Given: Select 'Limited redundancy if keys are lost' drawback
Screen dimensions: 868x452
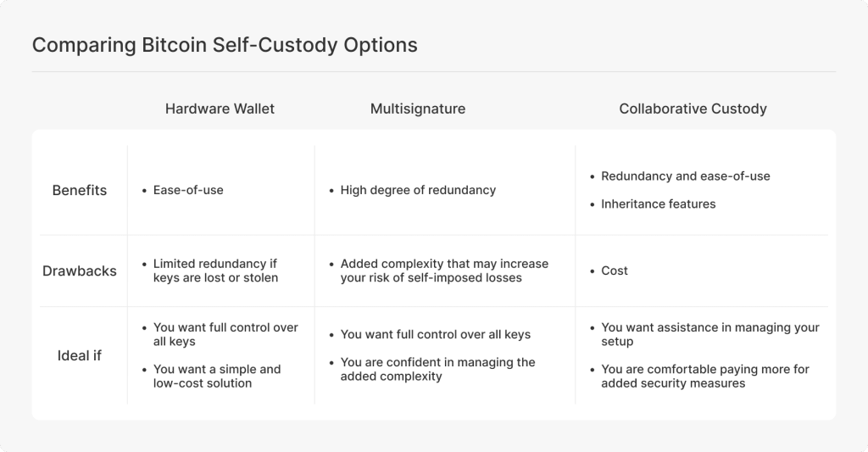Looking at the screenshot, I should (x=215, y=271).
